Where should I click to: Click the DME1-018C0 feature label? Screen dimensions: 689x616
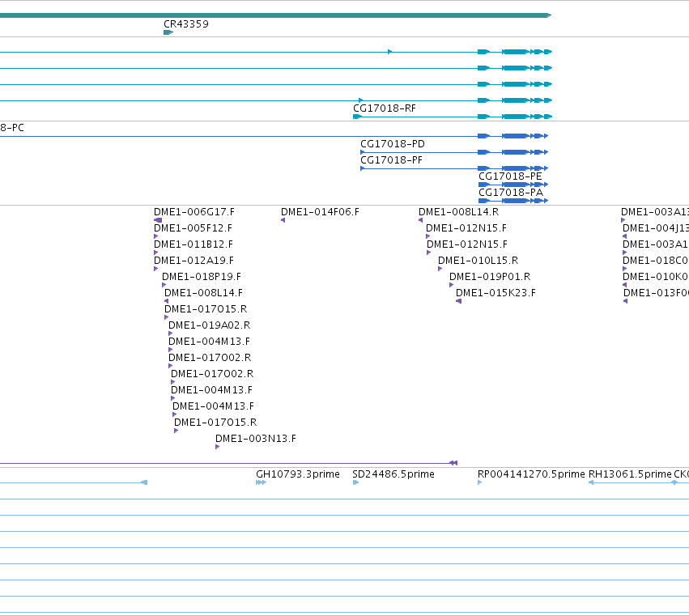656,261
